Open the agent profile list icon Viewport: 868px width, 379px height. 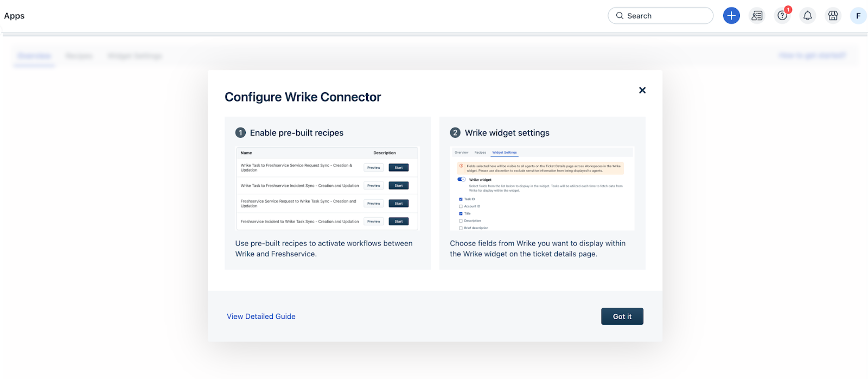tap(757, 16)
